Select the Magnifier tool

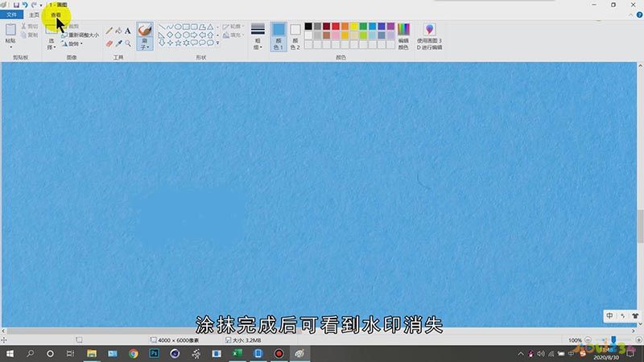coord(128,43)
